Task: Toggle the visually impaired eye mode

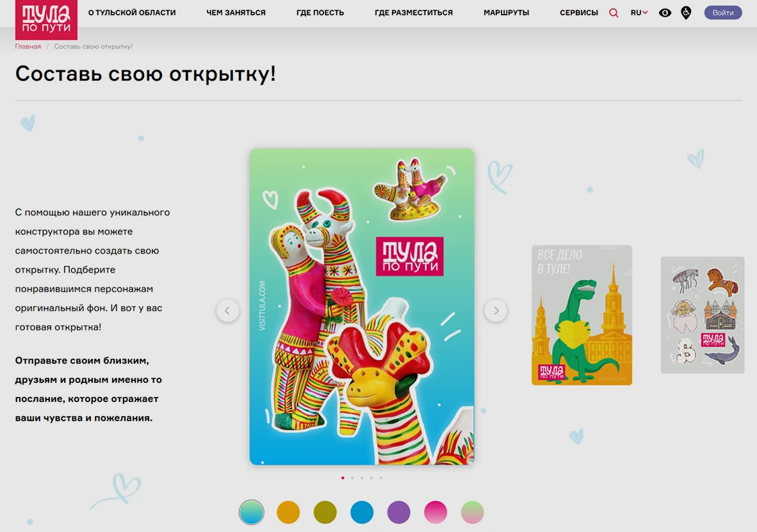Action: click(x=665, y=13)
